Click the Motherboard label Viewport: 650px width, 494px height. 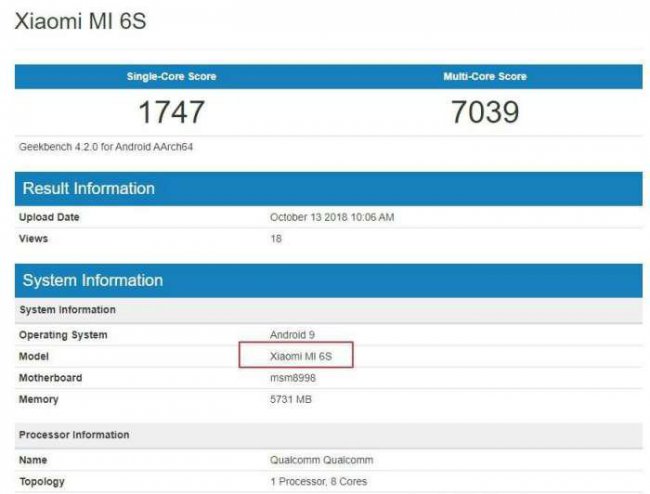(x=51, y=378)
